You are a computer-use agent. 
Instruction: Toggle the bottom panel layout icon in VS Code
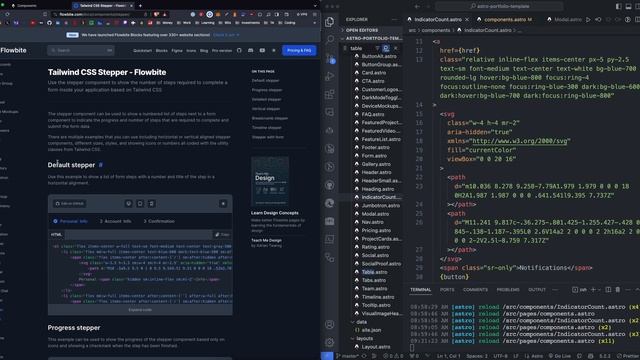pyautogui.click(x=629, y=6)
